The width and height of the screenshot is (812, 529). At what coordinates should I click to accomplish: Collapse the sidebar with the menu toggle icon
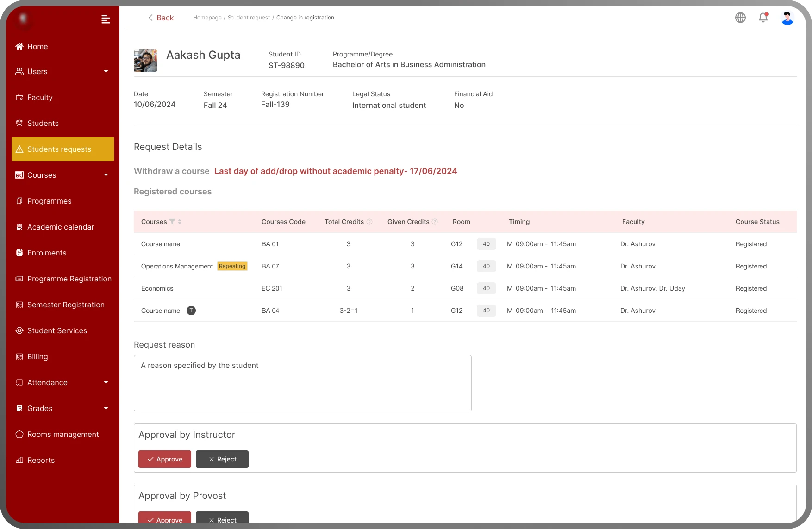106,19
